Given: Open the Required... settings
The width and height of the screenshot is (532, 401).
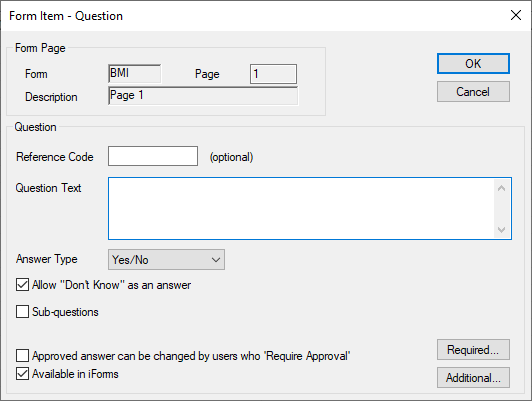Looking at the screenshot, I should (473, 349).
